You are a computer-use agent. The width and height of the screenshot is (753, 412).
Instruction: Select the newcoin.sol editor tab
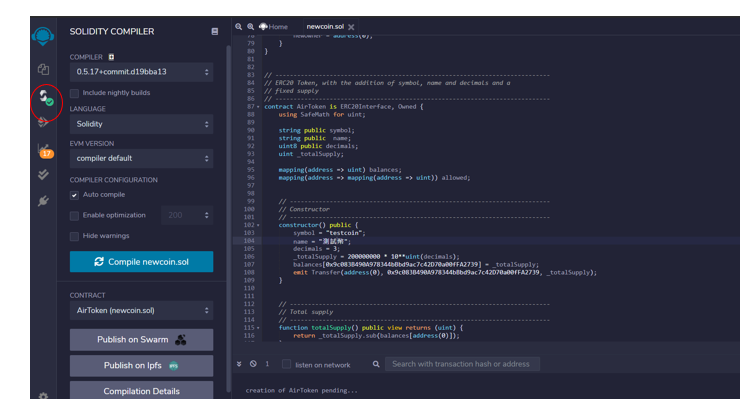pos(325,27)
